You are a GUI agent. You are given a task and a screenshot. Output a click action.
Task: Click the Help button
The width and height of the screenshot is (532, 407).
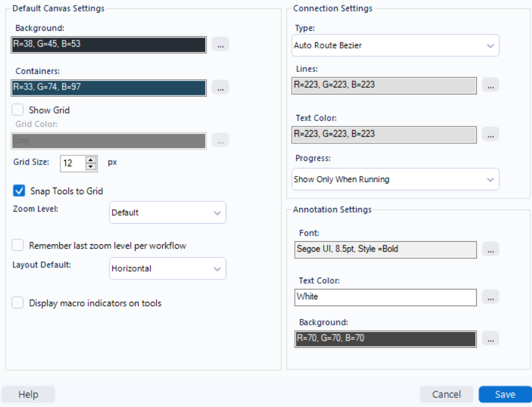tap(28, 394)
